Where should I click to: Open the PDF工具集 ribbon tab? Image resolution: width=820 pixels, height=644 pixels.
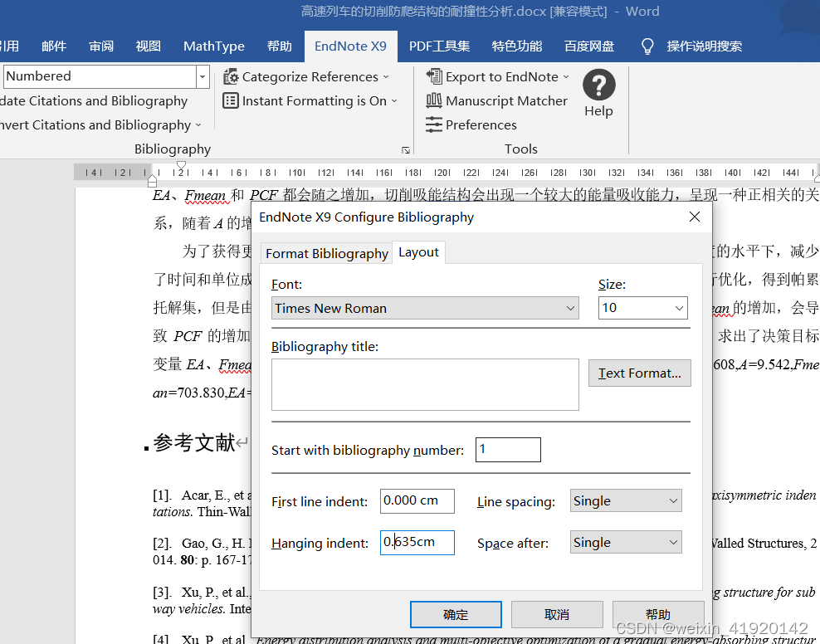(439, 46)
